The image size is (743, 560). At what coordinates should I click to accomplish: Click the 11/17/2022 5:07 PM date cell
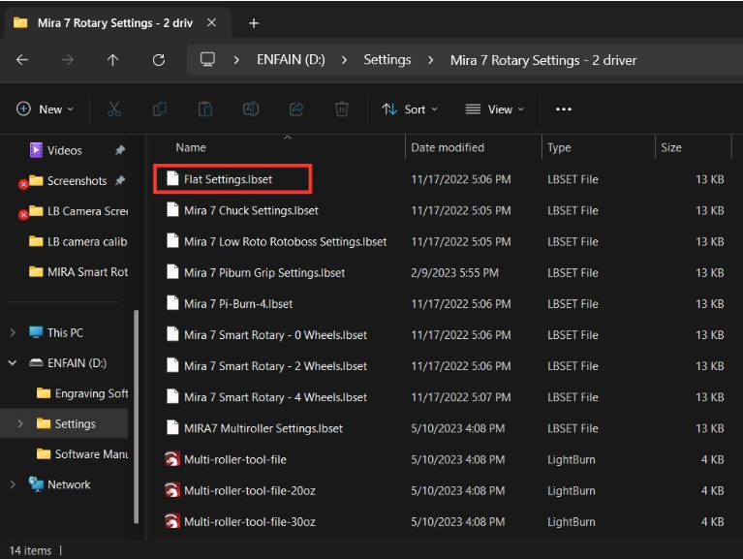pos(461,397)
